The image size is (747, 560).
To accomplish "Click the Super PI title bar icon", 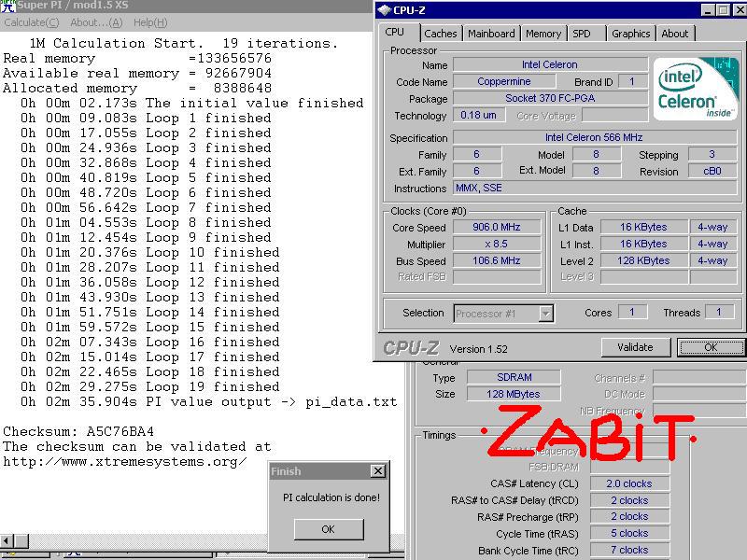I will point(8,6).
